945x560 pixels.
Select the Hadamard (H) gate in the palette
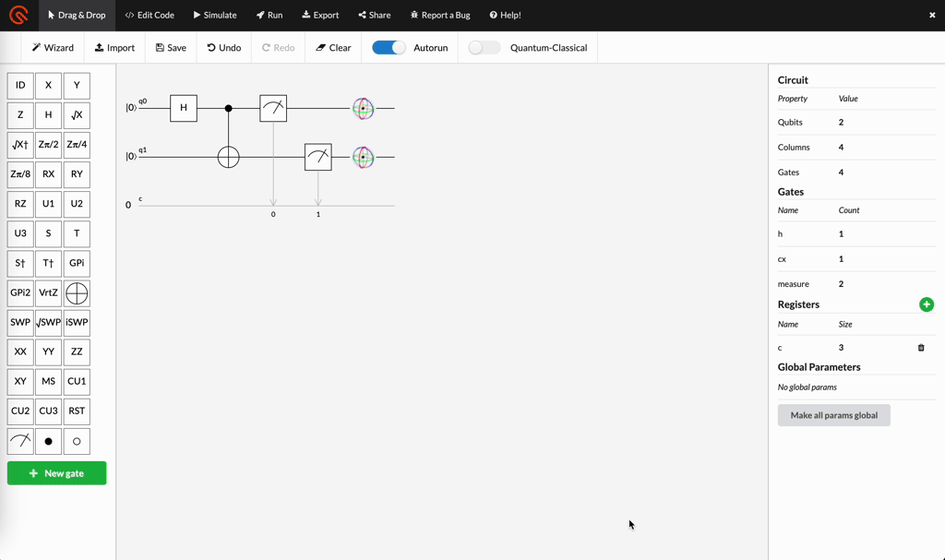pyautogui.click(x=48, y=114)
